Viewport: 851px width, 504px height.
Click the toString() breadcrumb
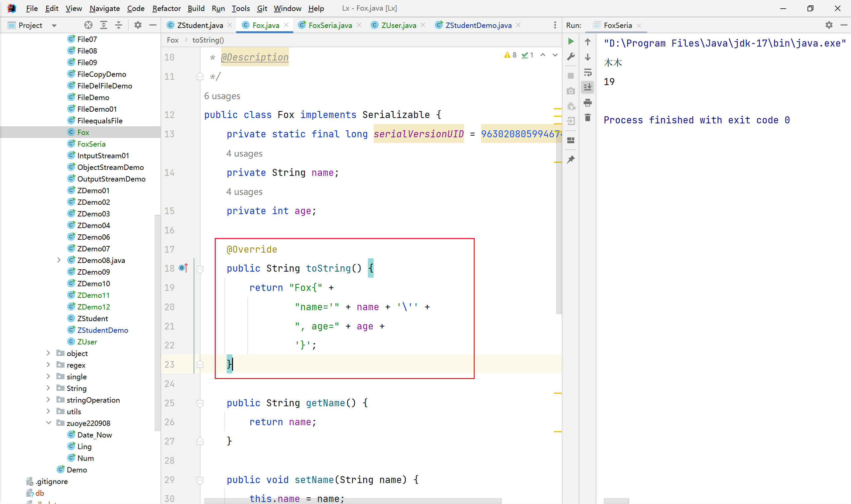click(x=208, y=40)
